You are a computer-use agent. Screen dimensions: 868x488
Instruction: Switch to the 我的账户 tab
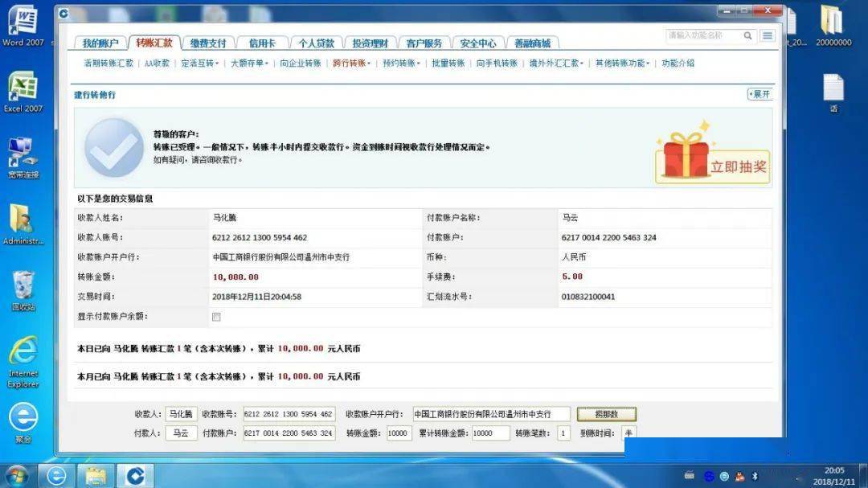tap(100, 43)
